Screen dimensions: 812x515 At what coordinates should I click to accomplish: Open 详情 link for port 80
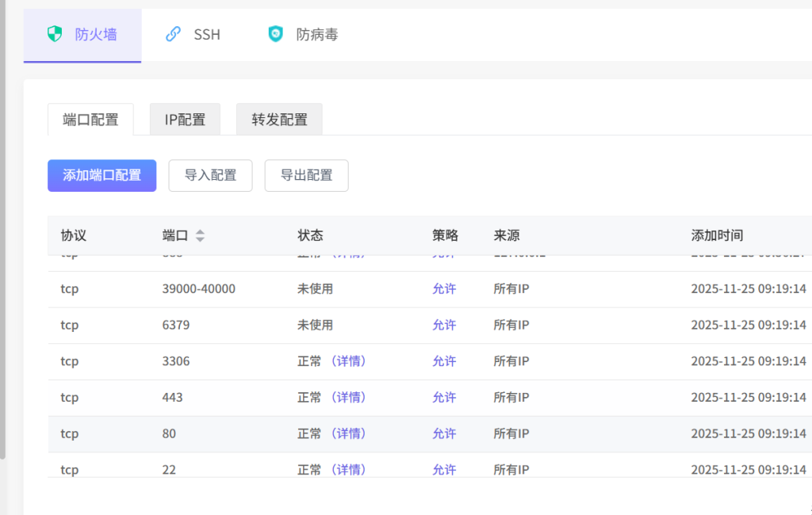point(349,434)
